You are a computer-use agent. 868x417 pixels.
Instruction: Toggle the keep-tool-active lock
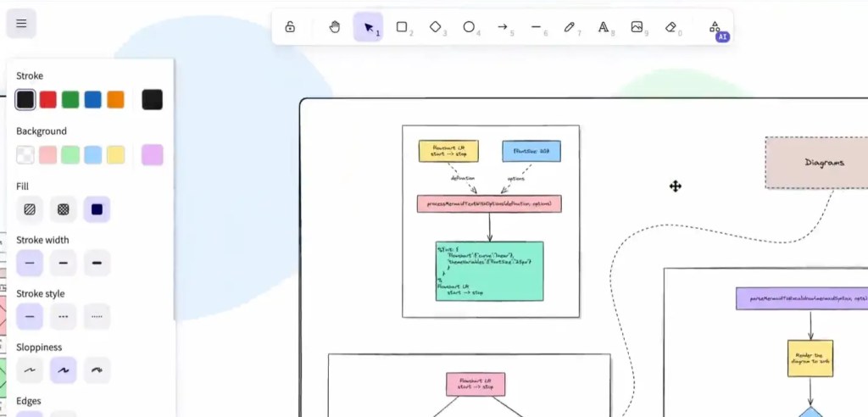pyautogui.click(x=290, y=27)
